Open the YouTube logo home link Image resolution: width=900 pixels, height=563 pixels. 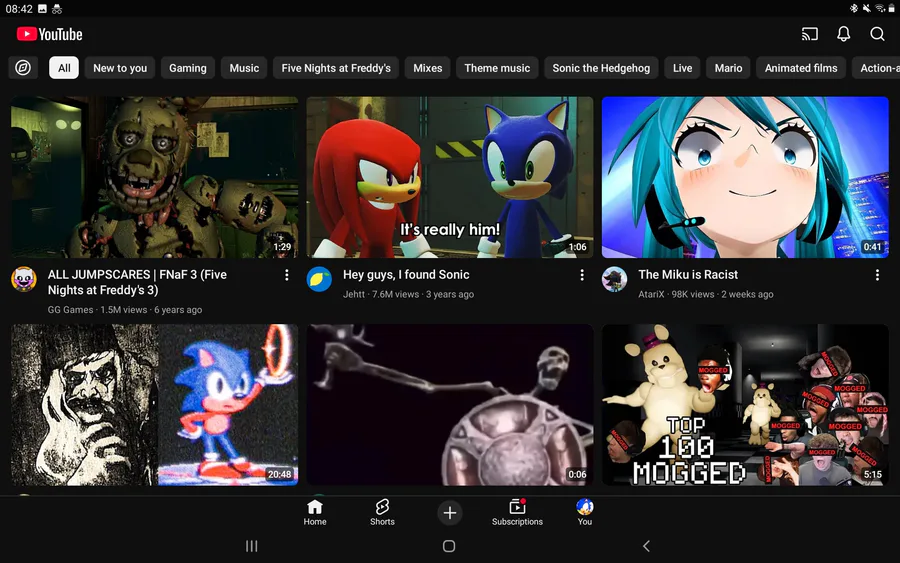click(49, 34)
